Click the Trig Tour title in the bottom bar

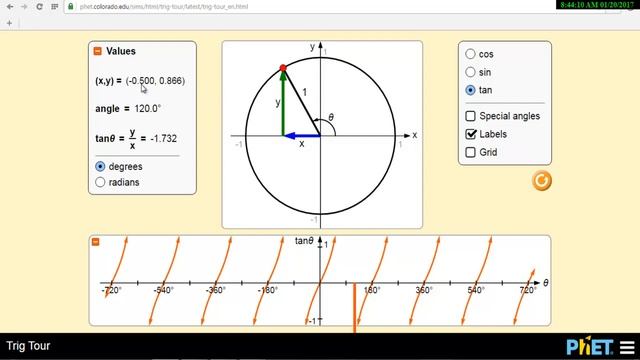tap(28, 346)
